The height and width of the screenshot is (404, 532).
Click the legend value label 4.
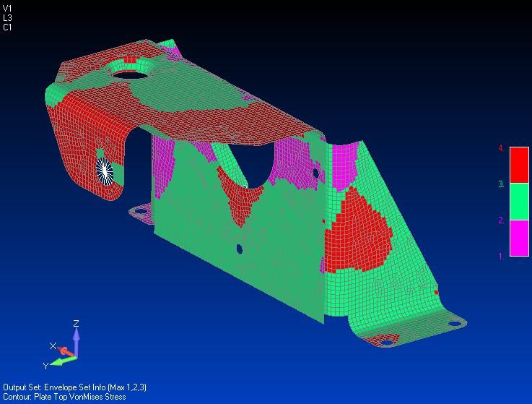tap(501, 148)
